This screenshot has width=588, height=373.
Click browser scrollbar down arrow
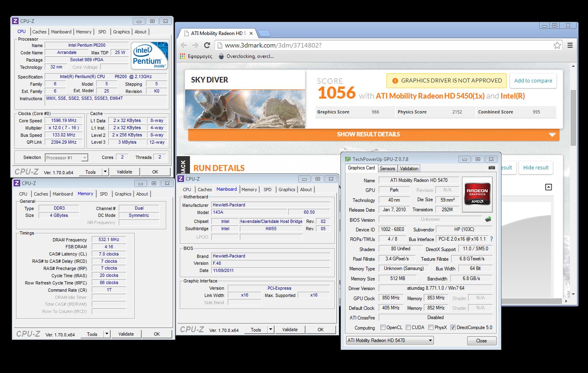[x=574, y=294]
